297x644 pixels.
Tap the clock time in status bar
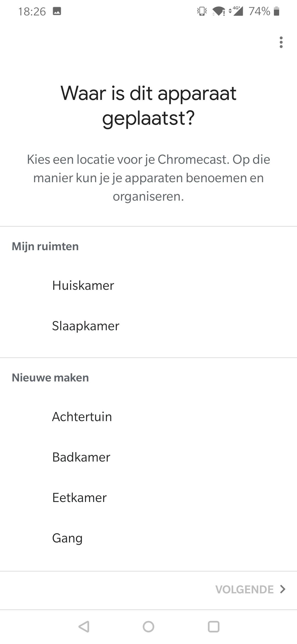(x=32, y=12)
